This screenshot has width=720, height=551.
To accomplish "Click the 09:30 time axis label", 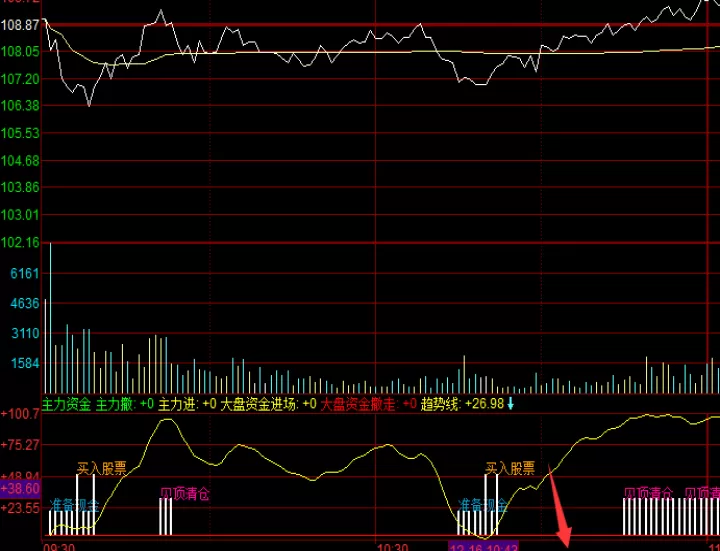I will point(59,547).
